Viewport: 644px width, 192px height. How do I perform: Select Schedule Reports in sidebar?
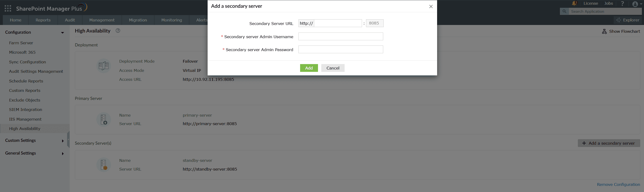click(x=26, y=81)
